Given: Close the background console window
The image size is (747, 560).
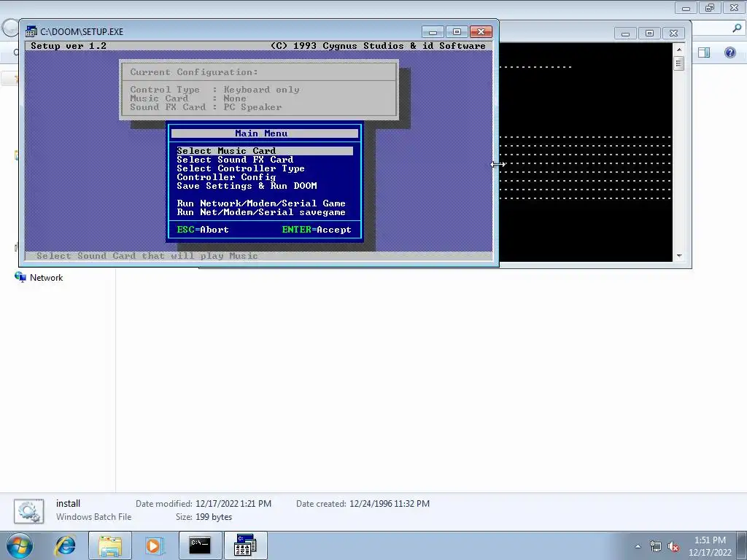Looking at the screenshot, I should 673,34.
